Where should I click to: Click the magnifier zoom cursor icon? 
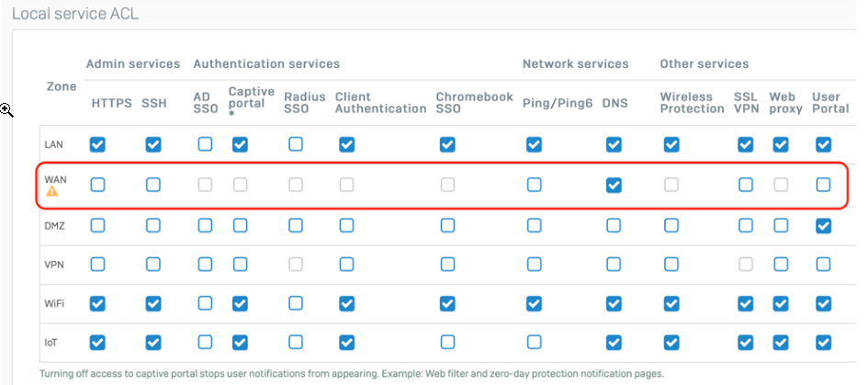pos(6,111)
